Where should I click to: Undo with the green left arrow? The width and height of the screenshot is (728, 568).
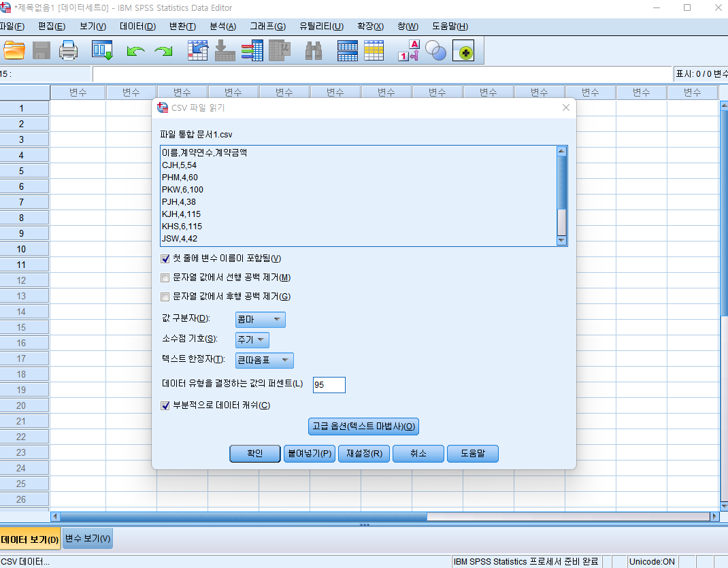pyautogui.click(x=135, y=50)
